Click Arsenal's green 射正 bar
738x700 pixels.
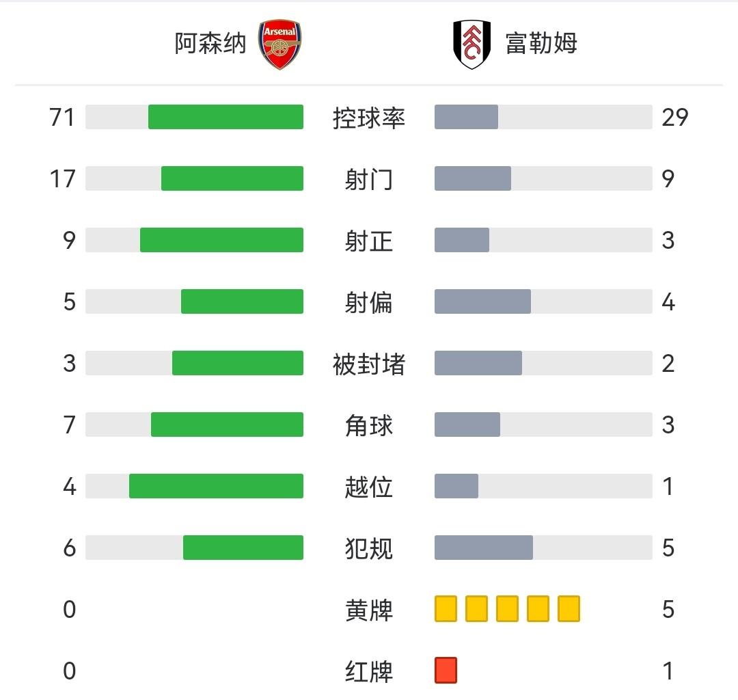221,240
